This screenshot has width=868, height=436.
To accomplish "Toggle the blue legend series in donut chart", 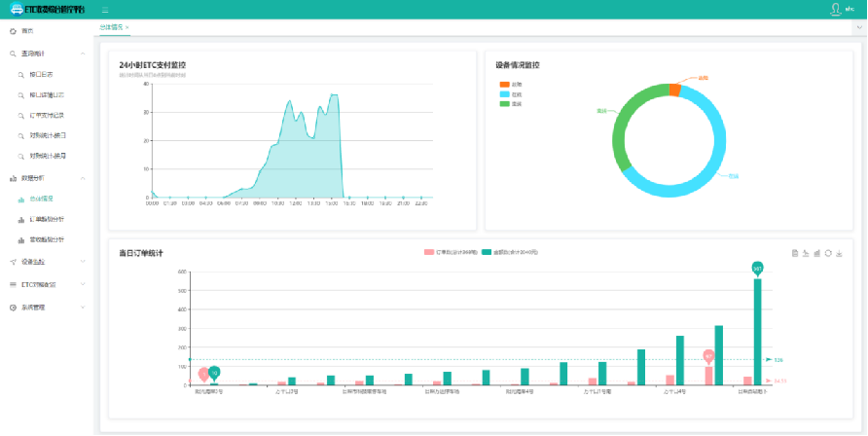I will [504, 93].
